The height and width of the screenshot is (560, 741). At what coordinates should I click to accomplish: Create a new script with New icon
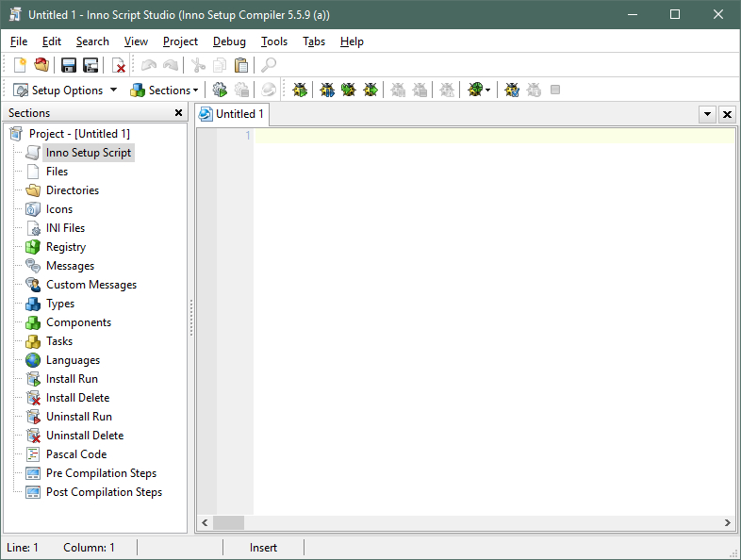coord(20,65)
